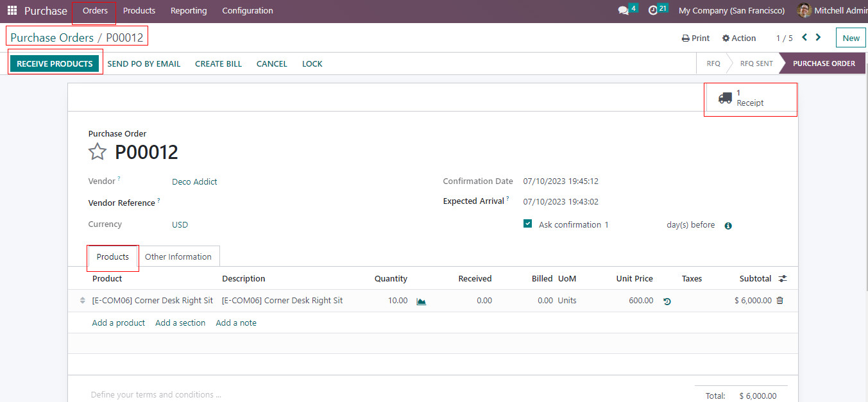The image size is (868, 402).
Task: Open the activities clock icon
Action: click(653, 11)
